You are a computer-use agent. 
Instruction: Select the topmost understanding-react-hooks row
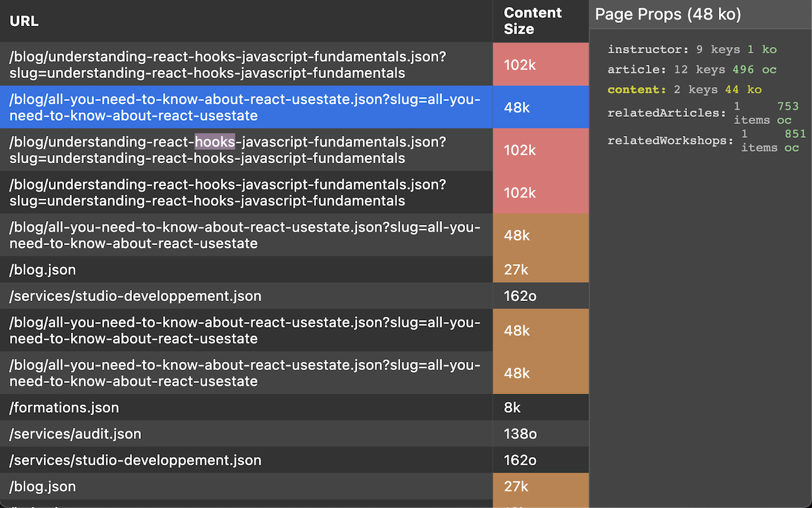point(227,65)
